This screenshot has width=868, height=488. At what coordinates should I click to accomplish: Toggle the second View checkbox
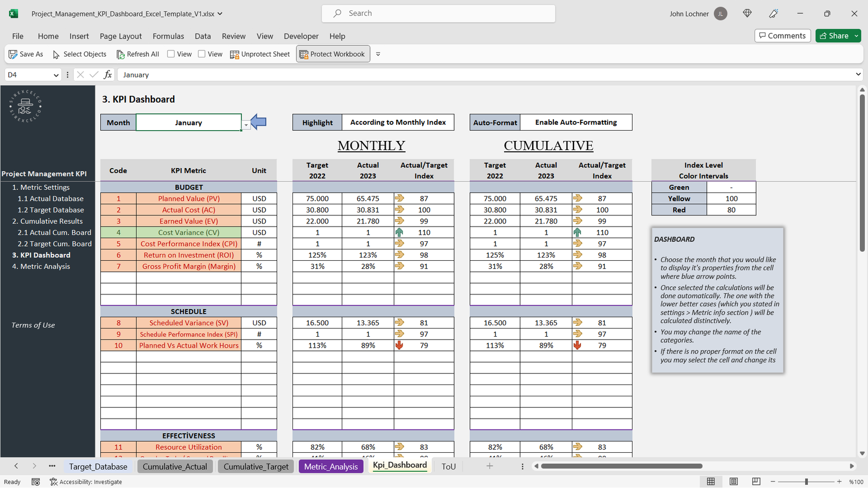[202, 54]
